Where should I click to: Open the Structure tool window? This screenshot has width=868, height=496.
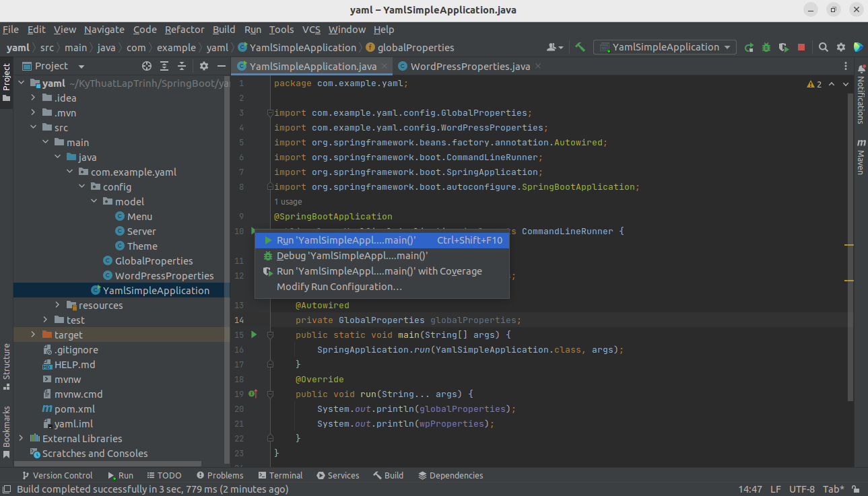(7, 366)
